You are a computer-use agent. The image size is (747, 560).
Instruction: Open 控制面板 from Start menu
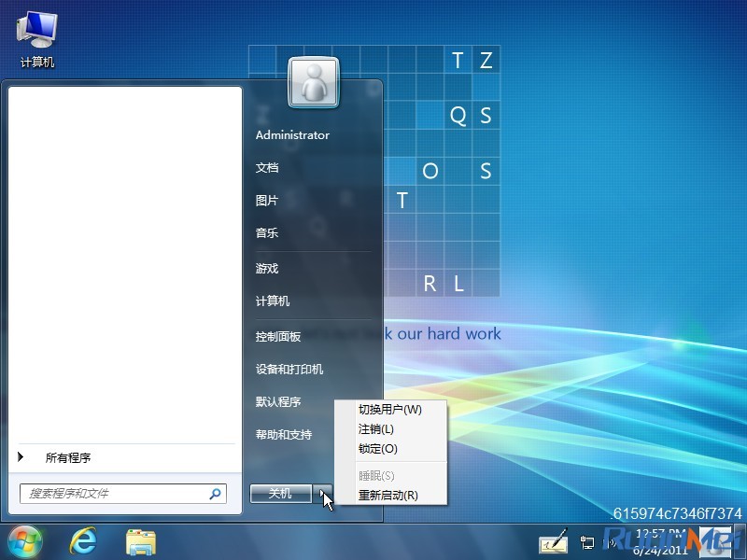click(x=278, y=337)
